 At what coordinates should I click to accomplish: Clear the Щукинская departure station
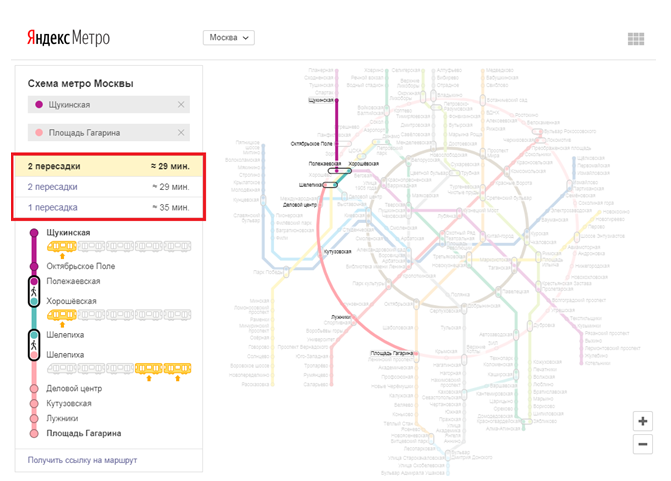(181, 104)
